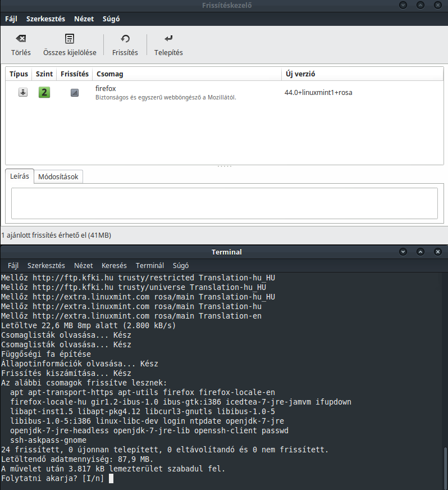448x490 pixels.
Task: Open Szerkesztés menu in Frissítéskezelő
Action: click(x=45, y=19)
